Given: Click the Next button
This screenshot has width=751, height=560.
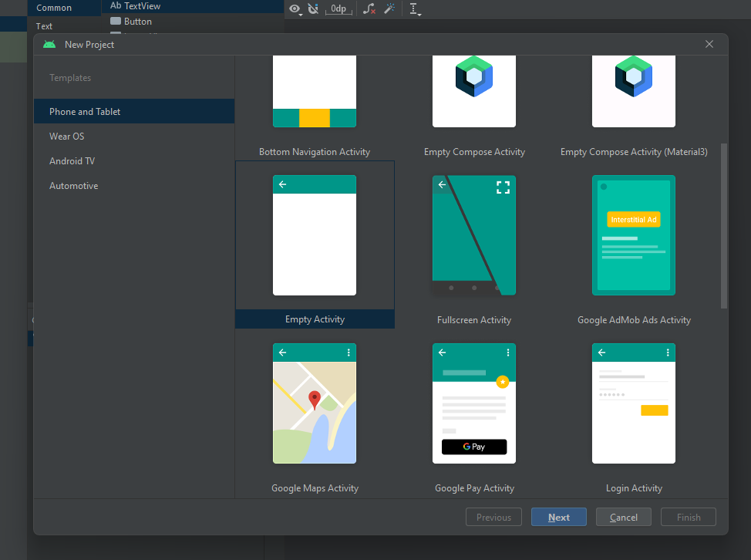Looking at the screenshot, I should coord(559,518).
